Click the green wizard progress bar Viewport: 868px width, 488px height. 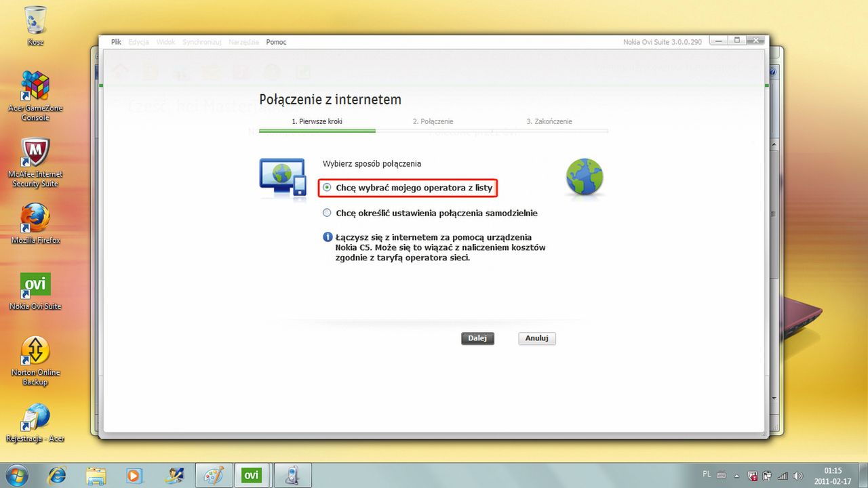(317, 130)
